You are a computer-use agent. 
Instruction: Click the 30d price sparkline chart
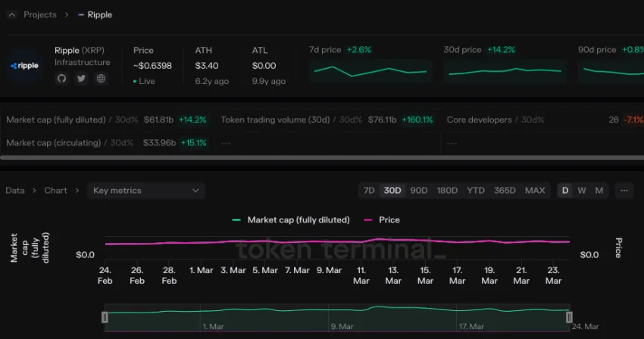click(505, 71)
